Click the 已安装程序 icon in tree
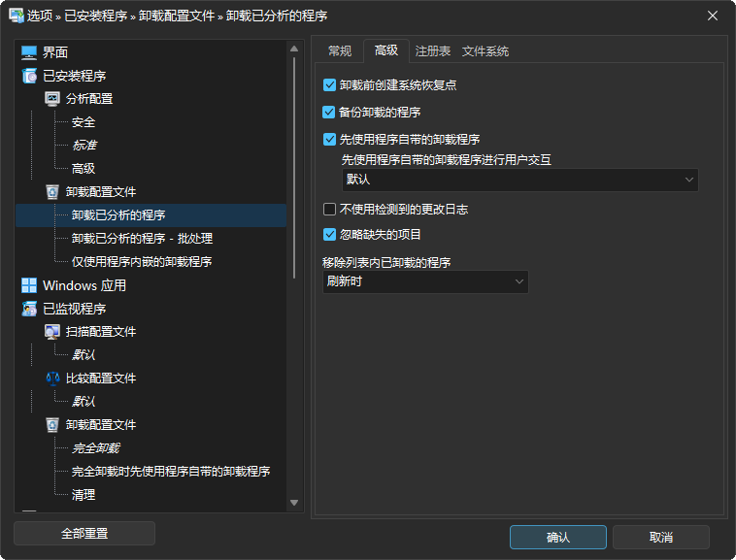Screen dimensions: 736x560 tap(29, 76)
